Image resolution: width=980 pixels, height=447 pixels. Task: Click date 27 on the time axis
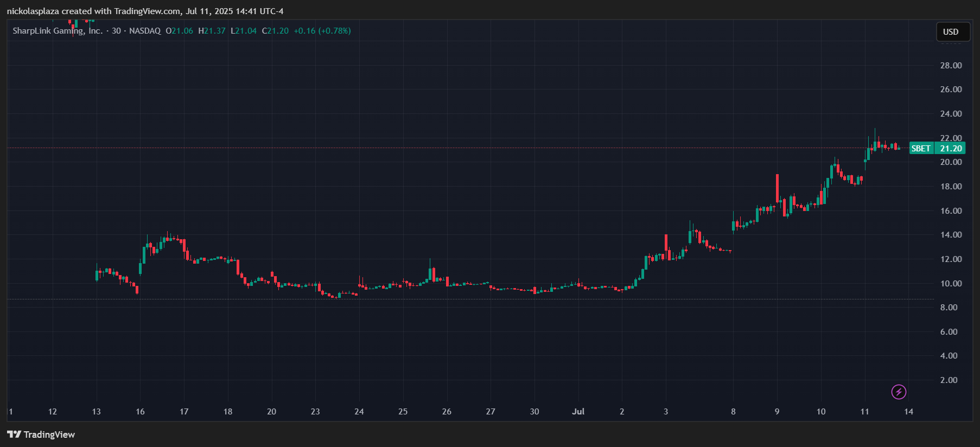point(491,411)
